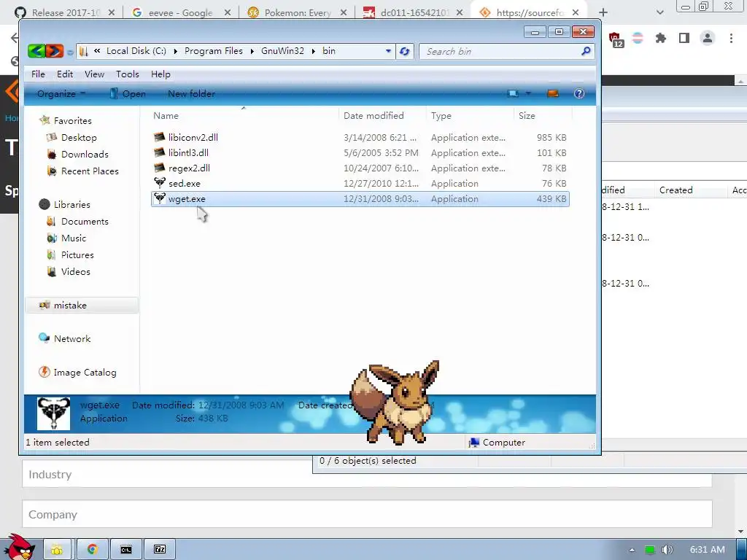Open the Help menu
Viewport: 747px width, 560px height.
[160, 74]
